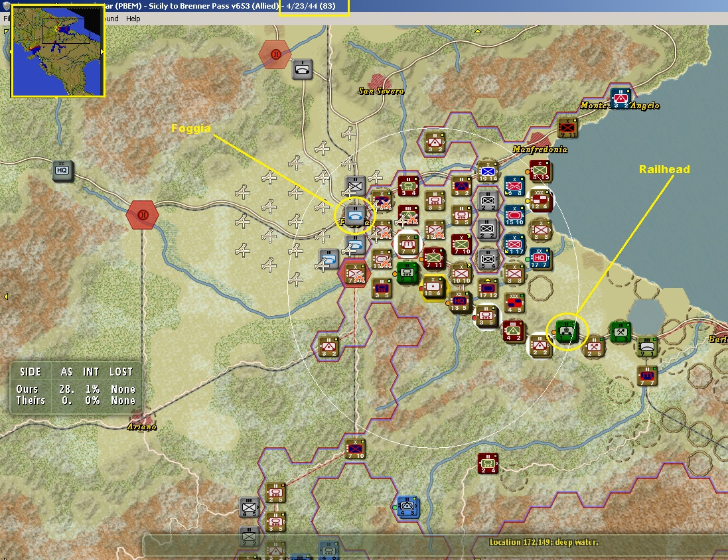This screenshot has height=560, width=728.
Task: Select the blue brigade with strength 6-8
Action: pyautogui.click(x=514, y=186)
